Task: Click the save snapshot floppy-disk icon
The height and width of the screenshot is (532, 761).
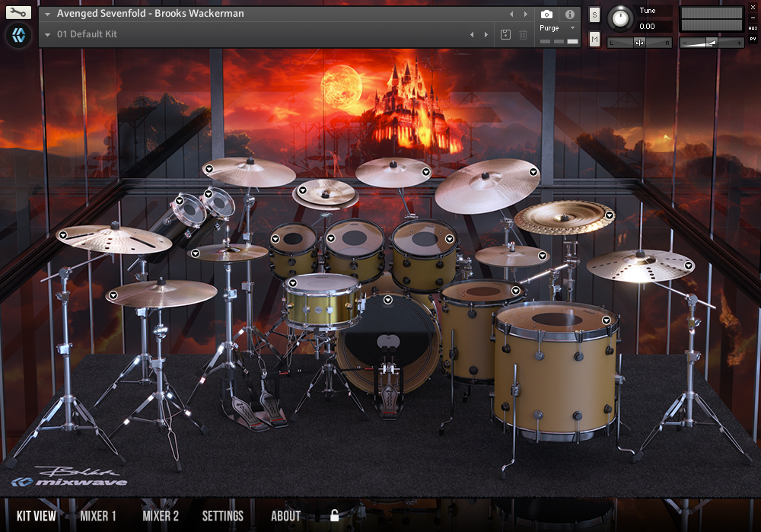Action: tap(505, 34)
